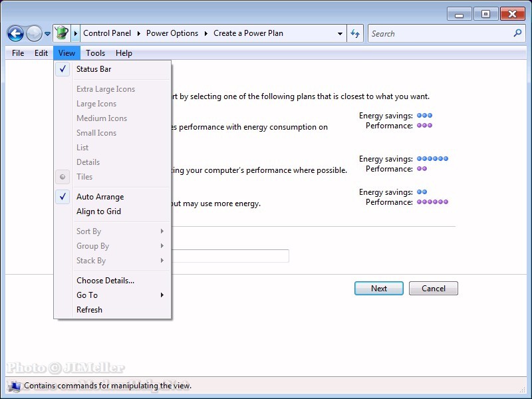Click the Cancel button

click(x=434, y=289)
